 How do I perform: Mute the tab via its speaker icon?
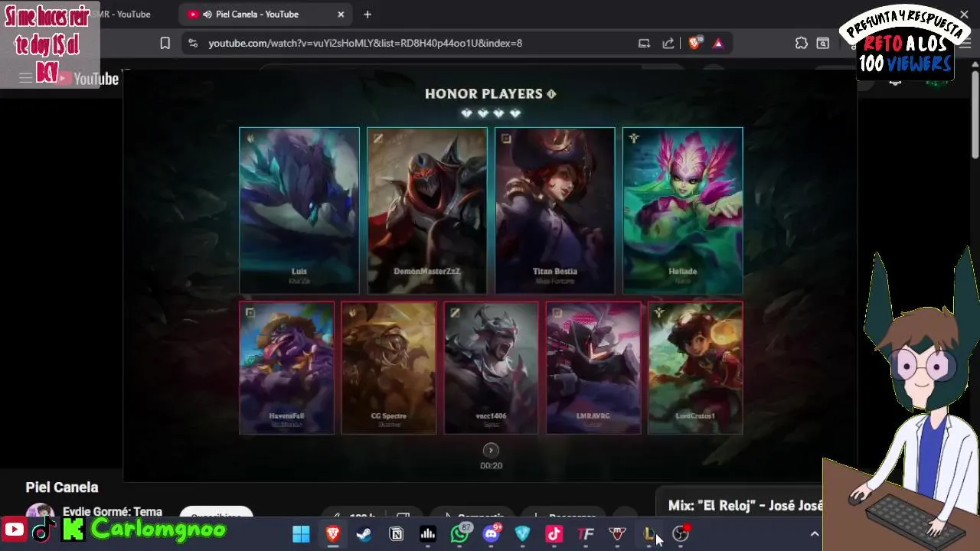coord(207,15)
